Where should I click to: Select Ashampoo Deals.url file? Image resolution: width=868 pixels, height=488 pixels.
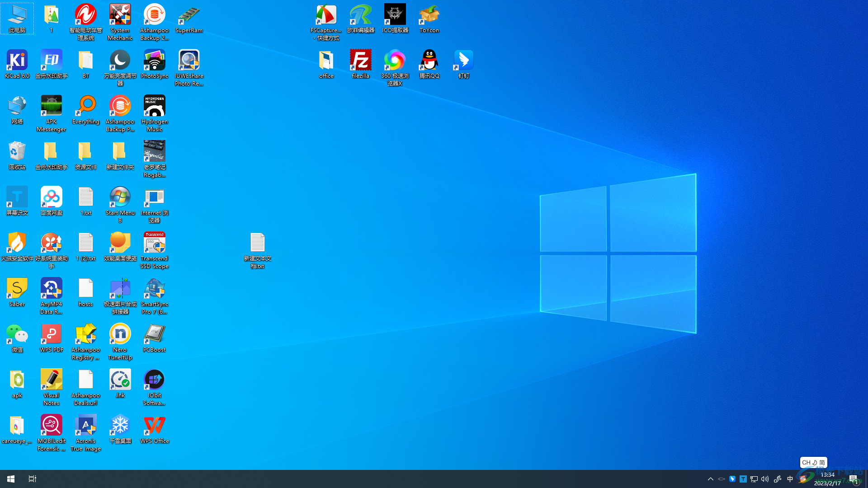(86, 387)
